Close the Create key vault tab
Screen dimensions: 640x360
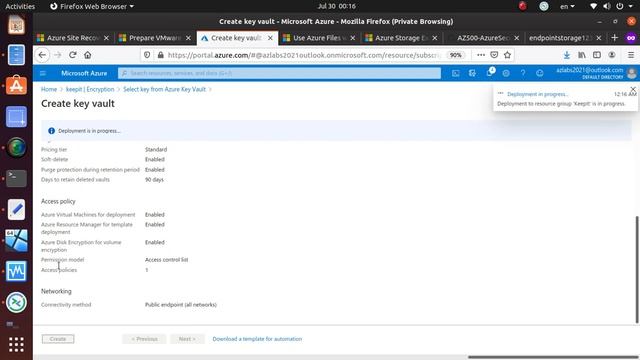tap(270, 38)
